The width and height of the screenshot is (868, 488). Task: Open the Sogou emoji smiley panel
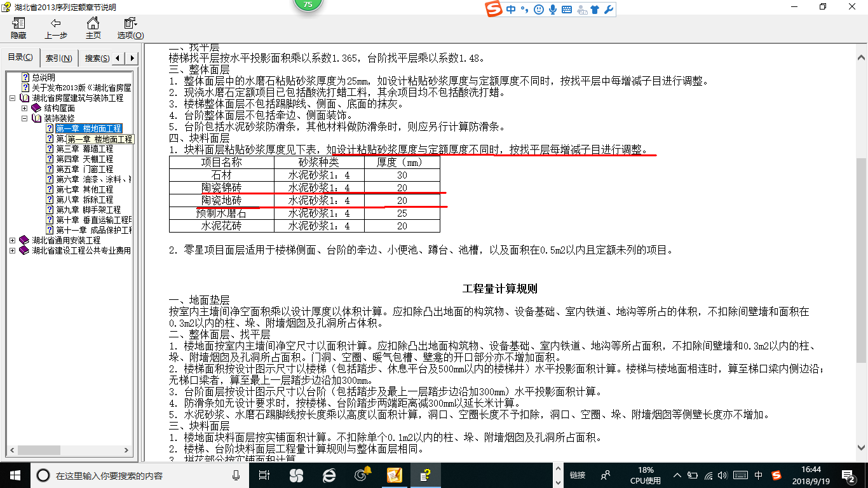coord(539,10)
